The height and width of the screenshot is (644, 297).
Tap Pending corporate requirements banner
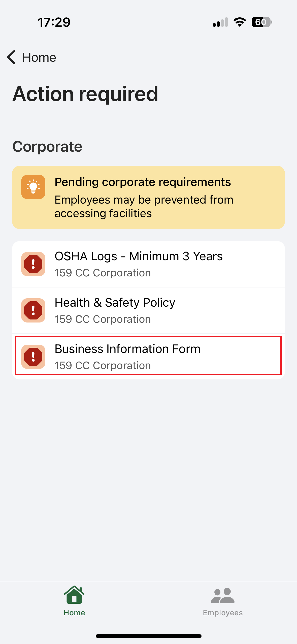tap(148, 197)
